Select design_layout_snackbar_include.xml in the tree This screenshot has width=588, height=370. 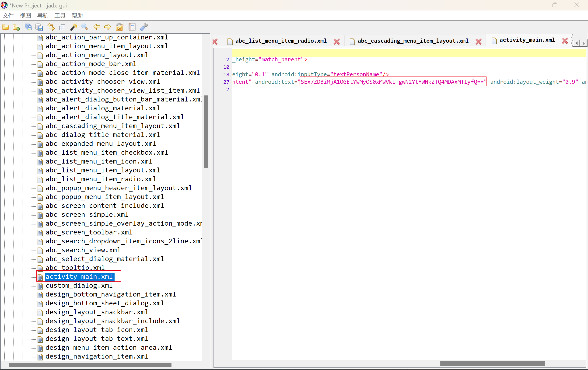[113, 321]
